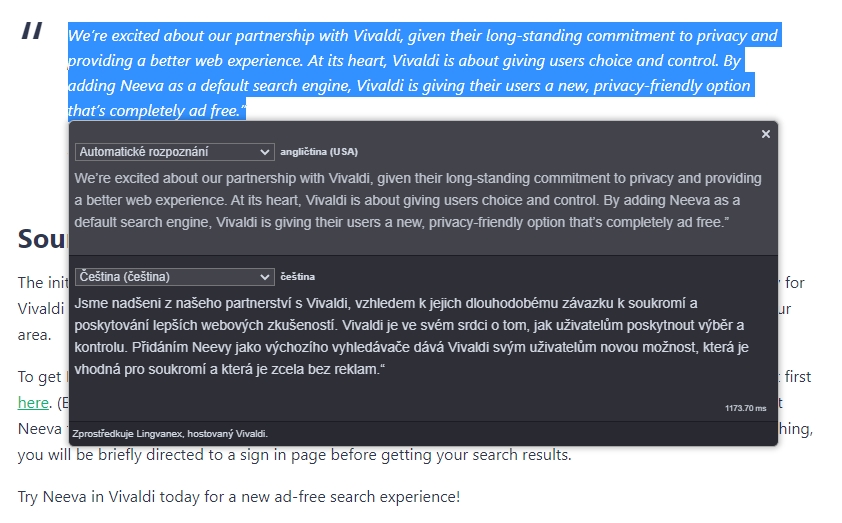Click the paragraph starting "The init"
The height and width of the screenshot is (523, 842).
tap(31, 283)
